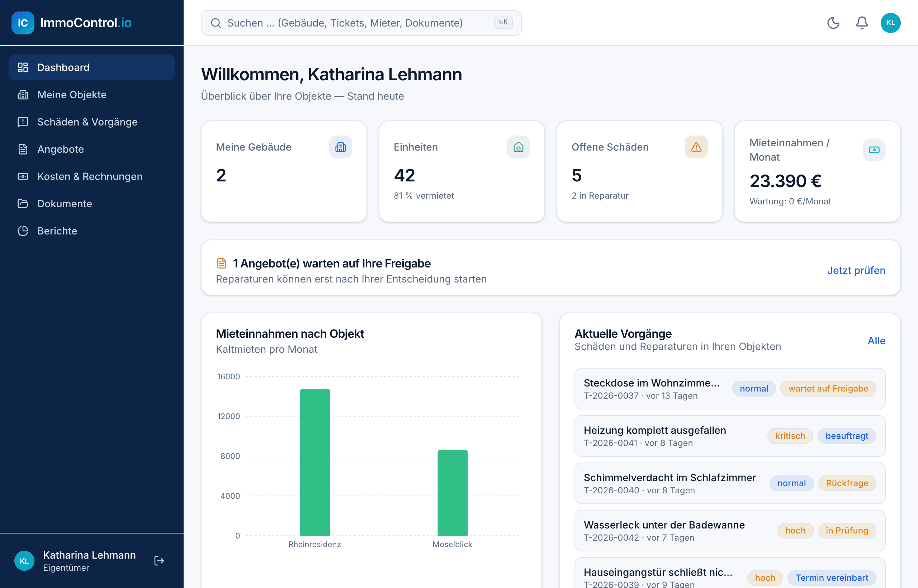
Task: Click the Mieteinnahmen nach Objekt heading
Action: 290,334
